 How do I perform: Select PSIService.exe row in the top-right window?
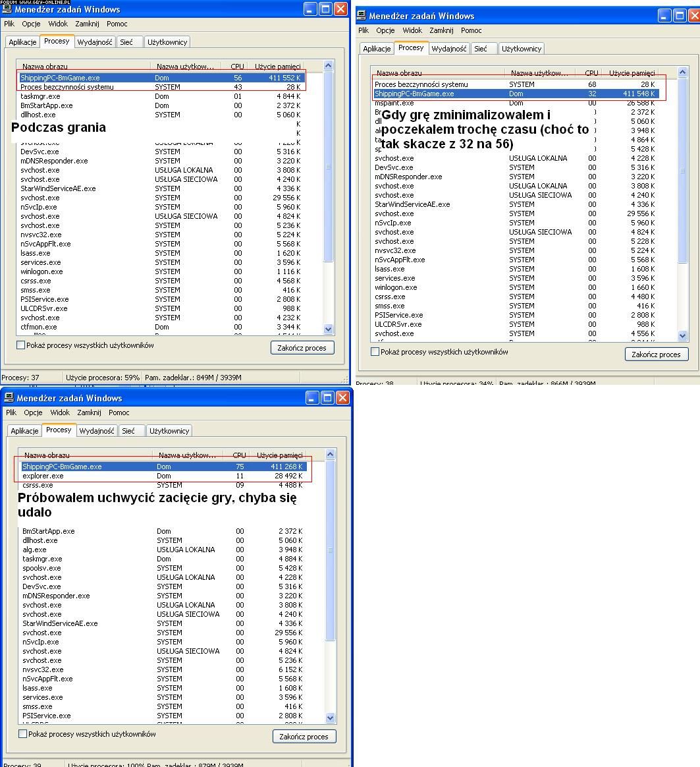pos(516,316)
